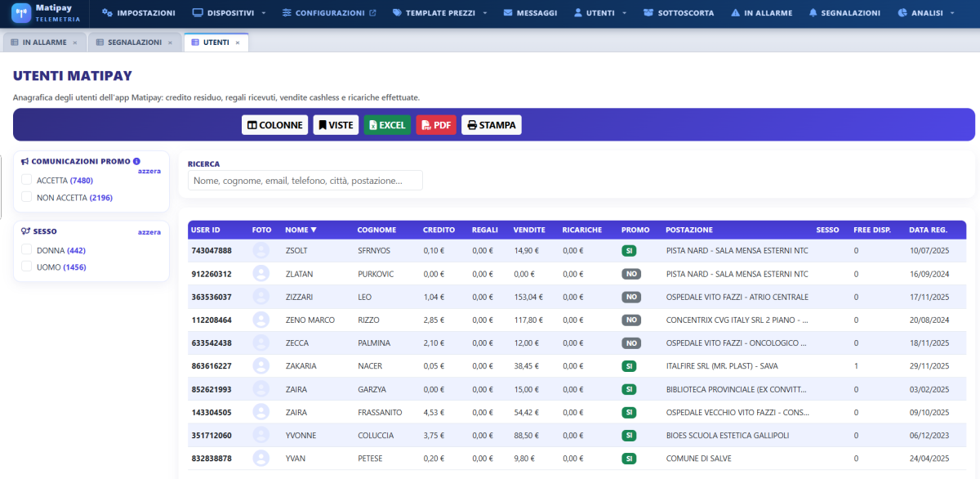Viewport: 980px width, 479px height.
Task: Sort by the Nome column header
Action: 301,230
